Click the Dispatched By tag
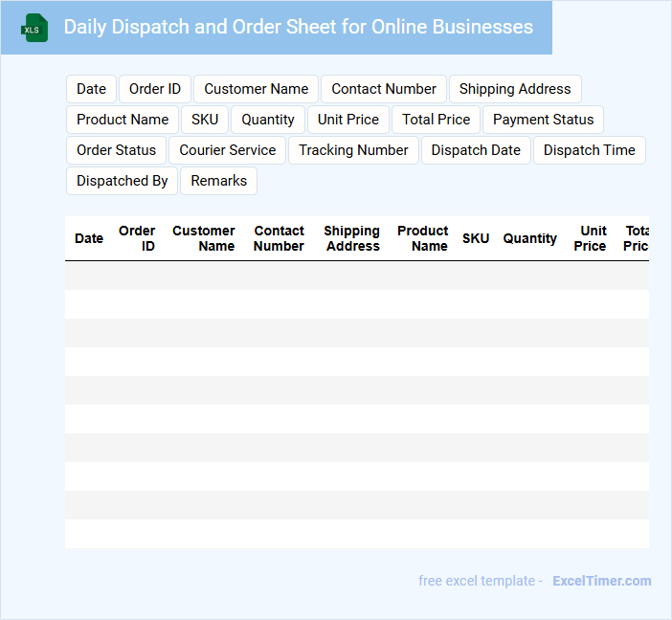This screenshot has width=672, height=620. 122,181
